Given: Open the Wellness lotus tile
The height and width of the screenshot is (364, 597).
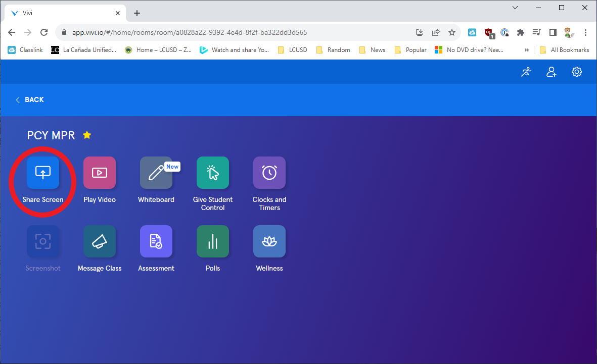Looking at the screenshot, I should 269,241.
